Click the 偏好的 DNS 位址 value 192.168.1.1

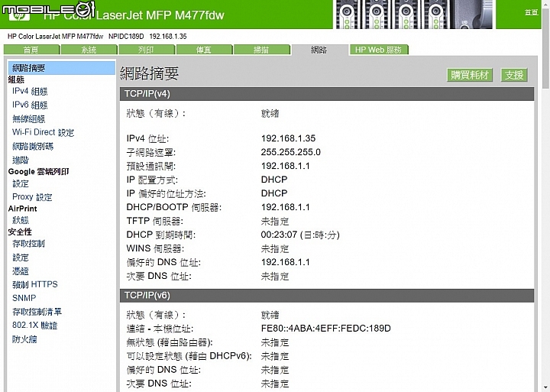point(286,262)
